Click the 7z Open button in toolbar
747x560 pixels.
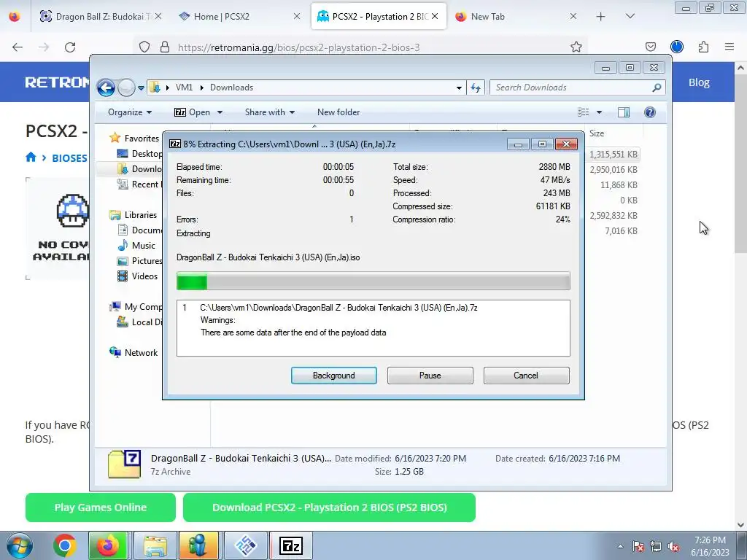coord(193,112)
